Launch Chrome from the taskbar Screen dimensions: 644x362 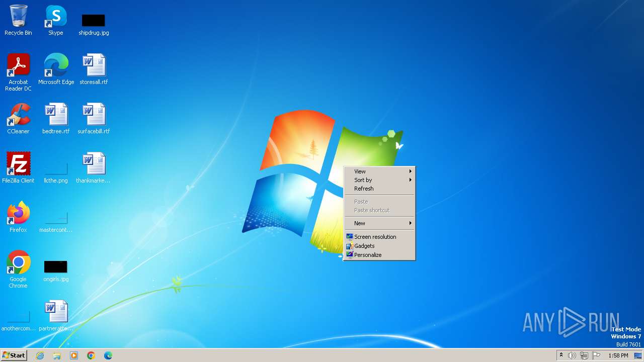[x=91, y=355]
